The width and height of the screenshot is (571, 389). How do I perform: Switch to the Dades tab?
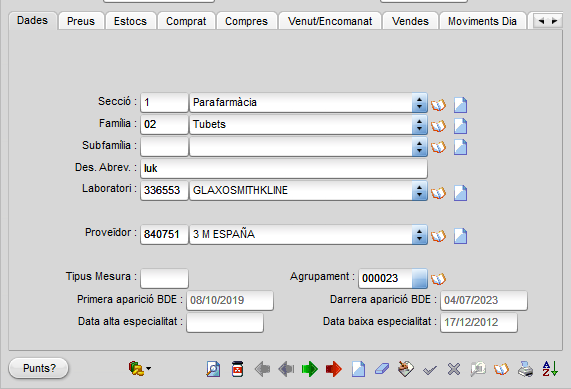coord(32,20)
